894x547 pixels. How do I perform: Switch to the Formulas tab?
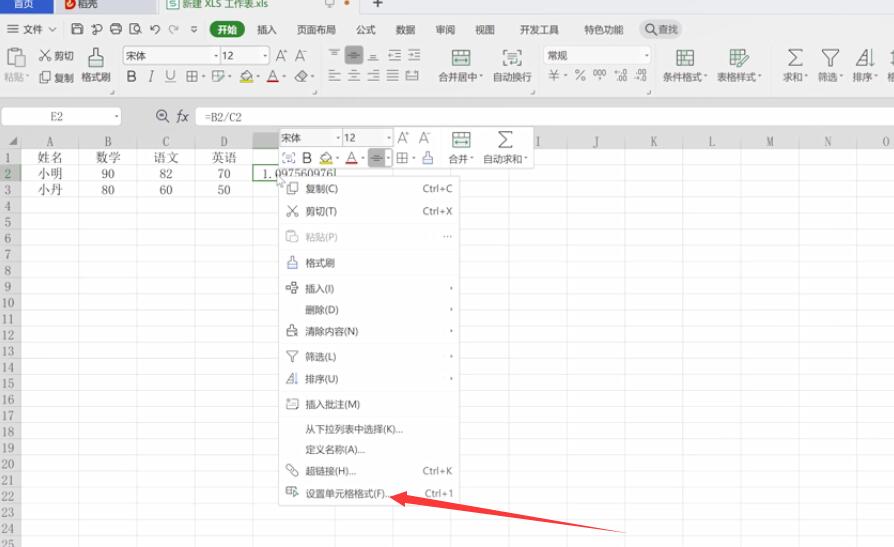(365, 30)
